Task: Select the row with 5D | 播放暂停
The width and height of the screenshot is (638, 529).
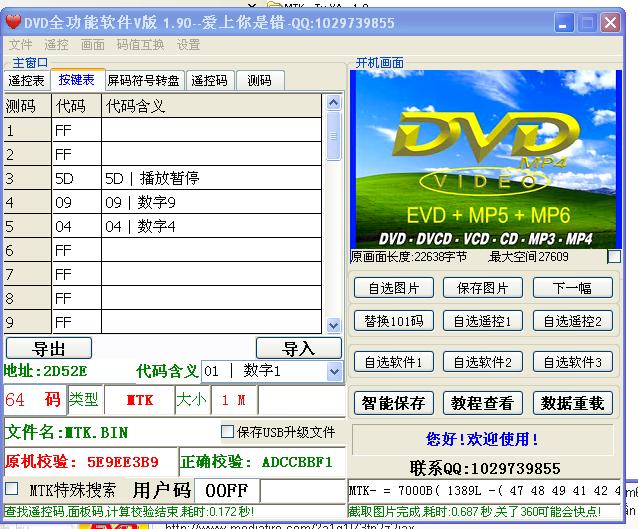Action: [x=163, y=178]
